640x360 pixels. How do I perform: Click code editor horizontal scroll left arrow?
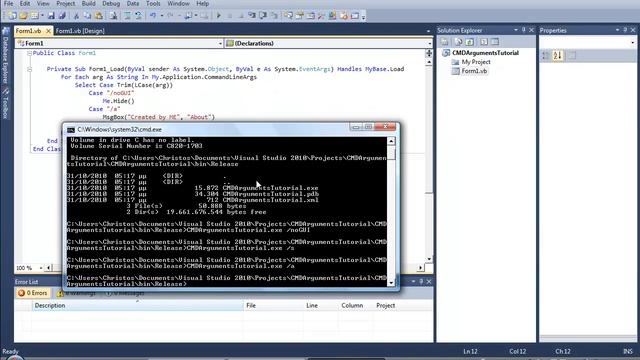[49, 268]
